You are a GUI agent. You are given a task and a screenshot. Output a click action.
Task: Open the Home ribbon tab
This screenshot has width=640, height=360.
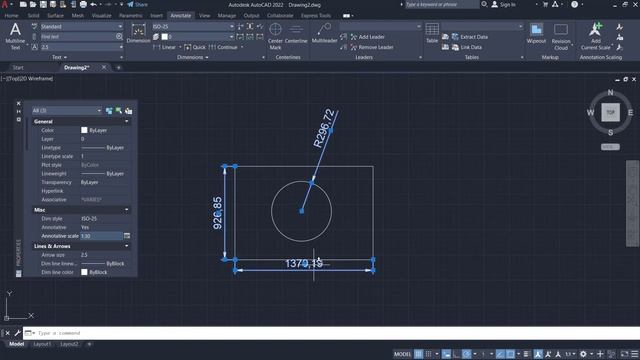(x=11, y=16)
